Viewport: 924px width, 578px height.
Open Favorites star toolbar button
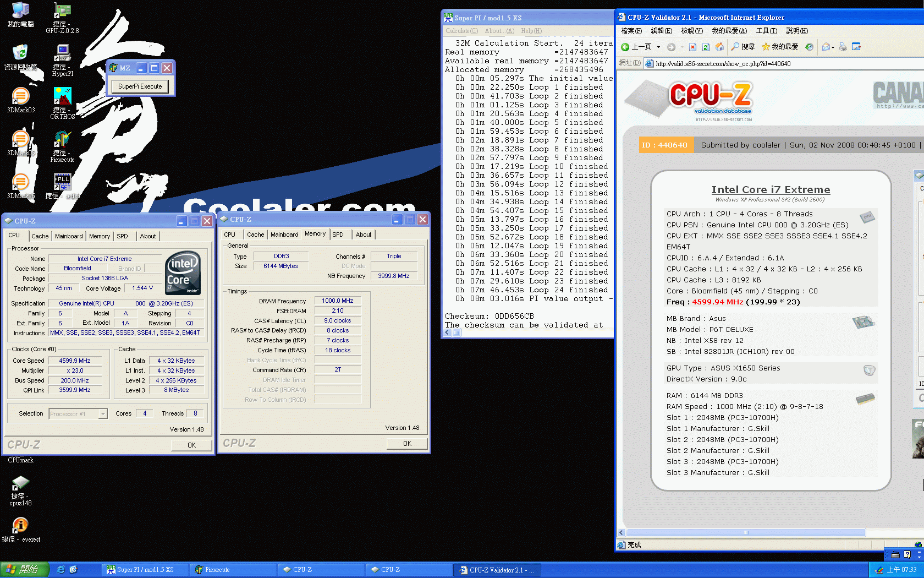(780, 47)
